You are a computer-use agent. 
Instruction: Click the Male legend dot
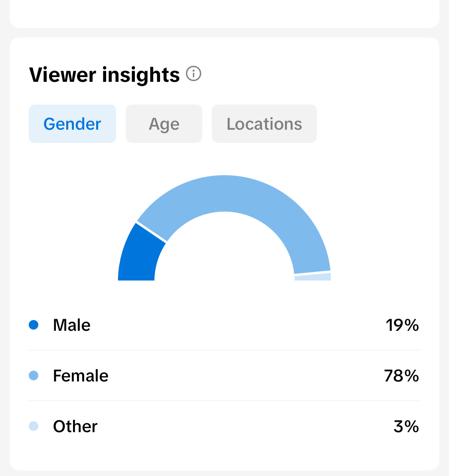(x=34, y=325)
